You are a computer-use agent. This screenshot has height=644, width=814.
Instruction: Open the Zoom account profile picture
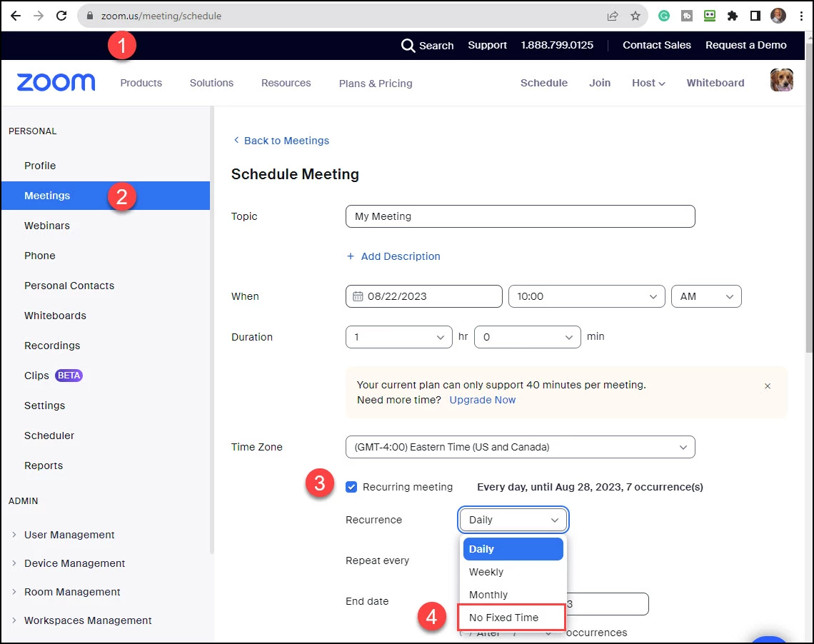click(782, 81)
